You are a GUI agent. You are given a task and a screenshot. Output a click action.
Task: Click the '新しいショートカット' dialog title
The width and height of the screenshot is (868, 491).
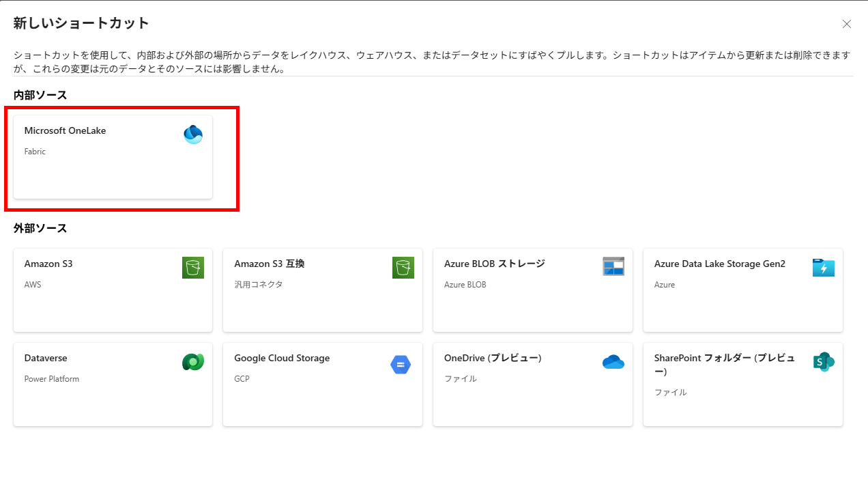click(x=81, y=23)
